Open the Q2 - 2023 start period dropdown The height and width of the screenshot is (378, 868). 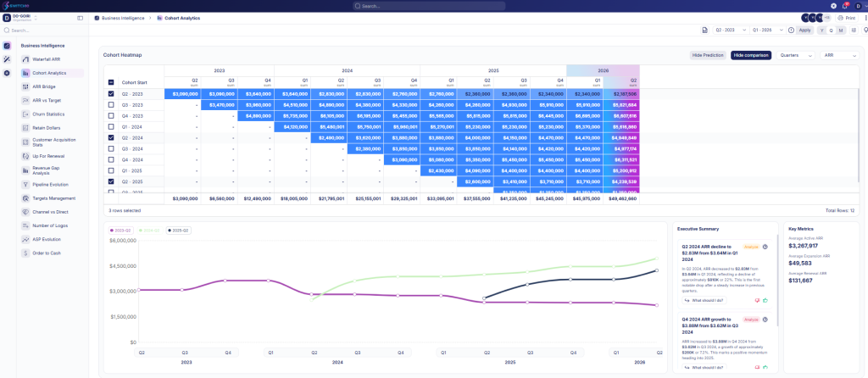click(730, 30)
